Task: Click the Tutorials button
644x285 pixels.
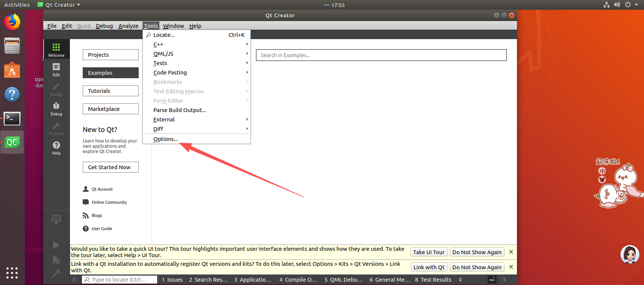Action: click(111, 91)
